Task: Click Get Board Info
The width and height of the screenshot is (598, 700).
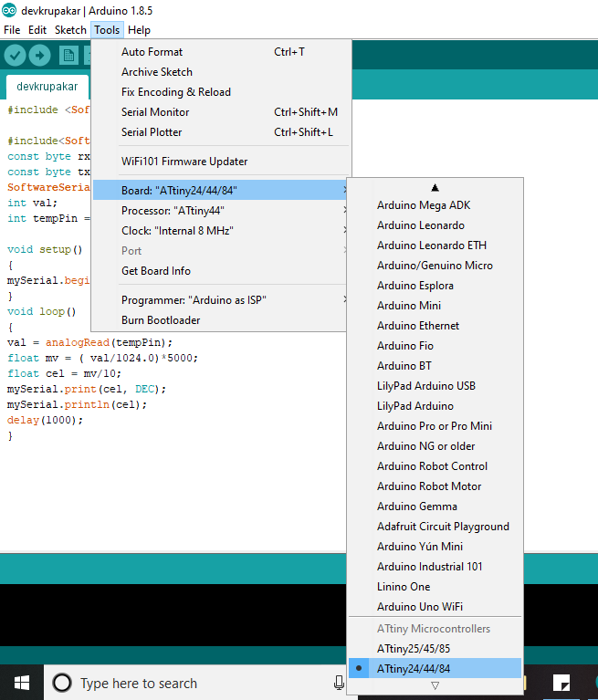Action: click(221, 270)
